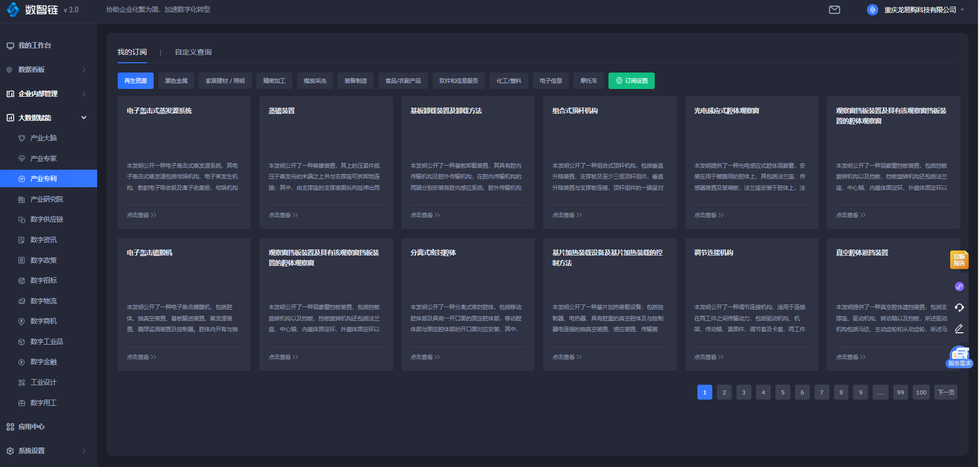The height and width of the screenshot is (467, 980).
Task: Select the 煤炭采洗 category tab
Action: (x=315, y=81)
